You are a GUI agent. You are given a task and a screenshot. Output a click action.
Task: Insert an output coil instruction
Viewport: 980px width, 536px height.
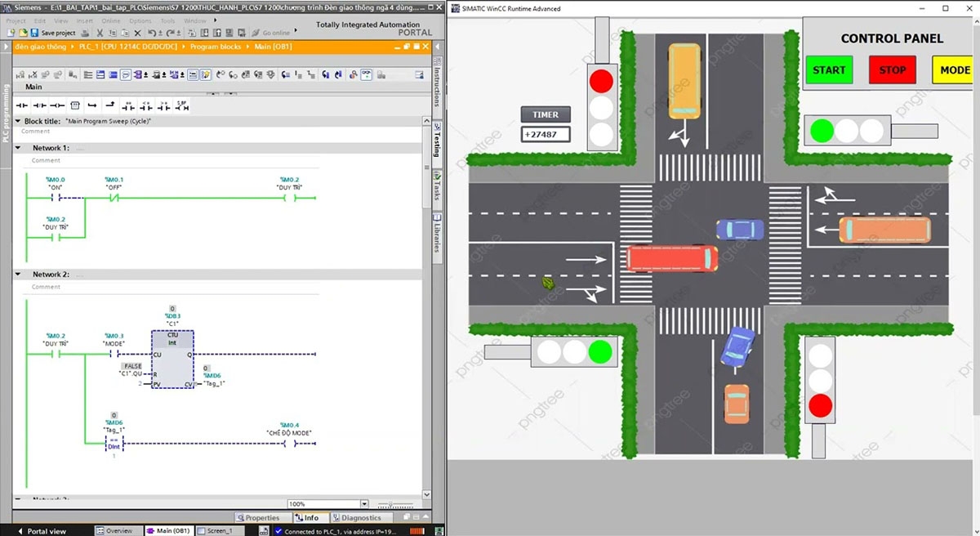[x=57, y=106]
